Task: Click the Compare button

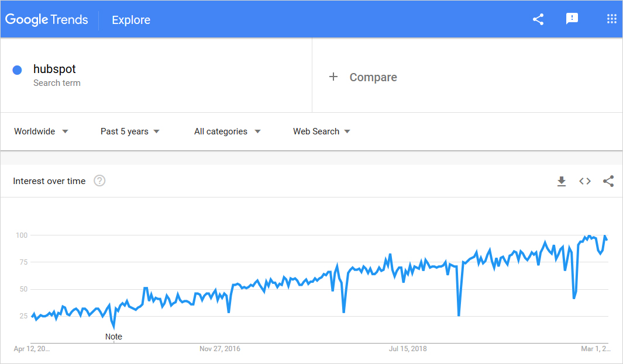Action: (x=373, y=77)
